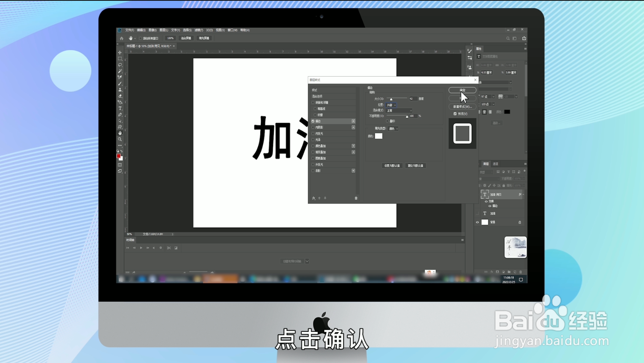Enable the 斜面和浮雕 style checkbox
The width and height of the screenshot is (644, 363).
(x=313, y=103)
